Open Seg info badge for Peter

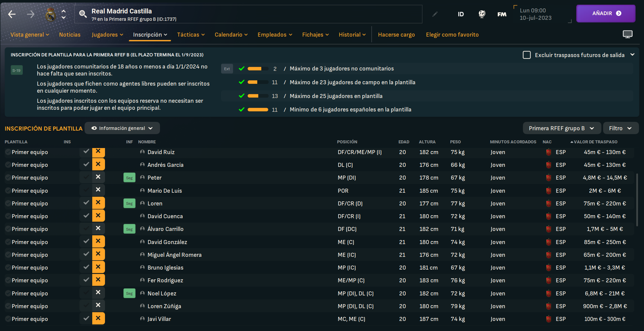(129, 178)
